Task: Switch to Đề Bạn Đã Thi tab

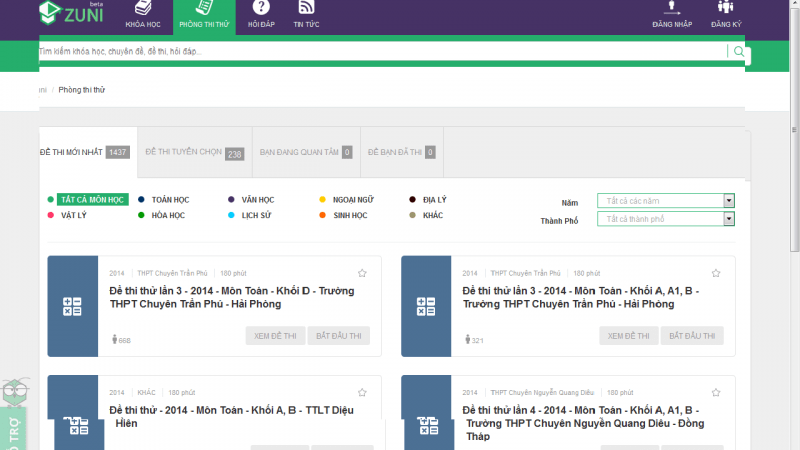Action: coord(402,152)
